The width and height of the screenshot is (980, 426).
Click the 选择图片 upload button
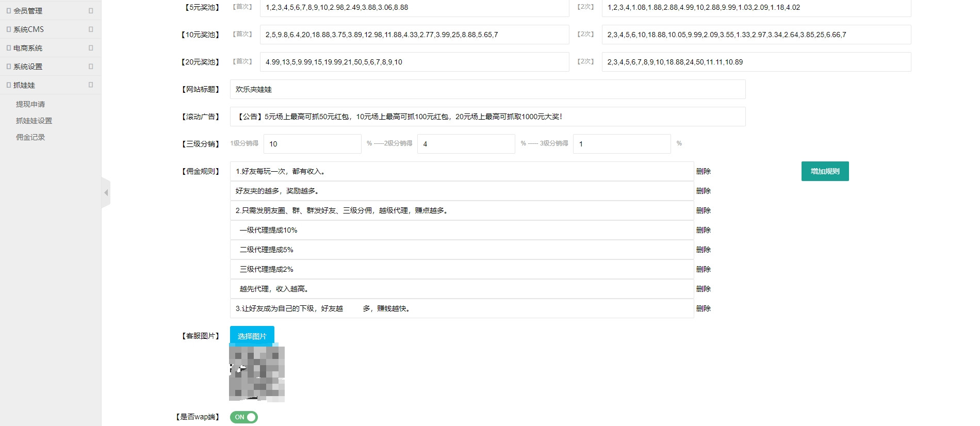point(252,336)
